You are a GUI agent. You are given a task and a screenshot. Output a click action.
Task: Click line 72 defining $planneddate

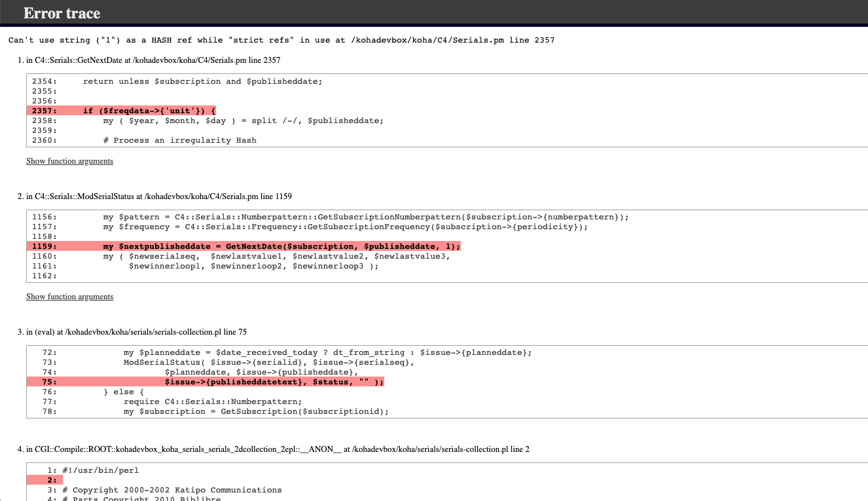pyautogui.click(x=327, y=352)
